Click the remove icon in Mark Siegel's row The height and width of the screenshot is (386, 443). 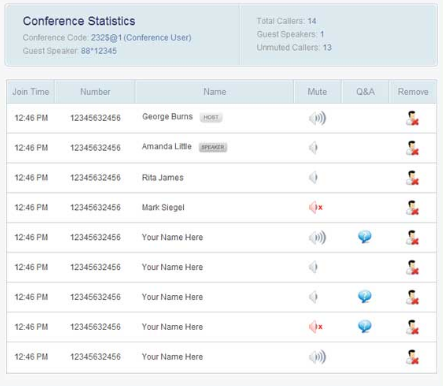(x=412, y=208)
